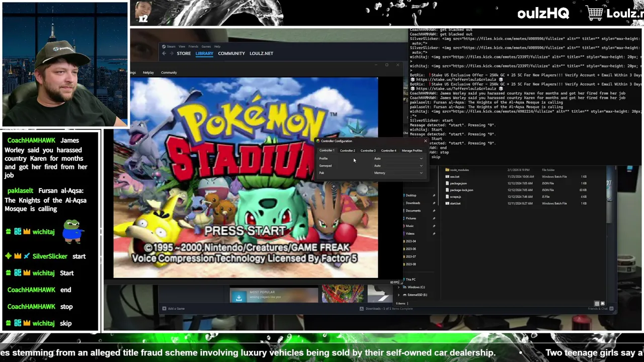The height and width of the screenshot is (362, 644).
Task: Unpin Videos using its pin icon
Action: pos(434,233)
